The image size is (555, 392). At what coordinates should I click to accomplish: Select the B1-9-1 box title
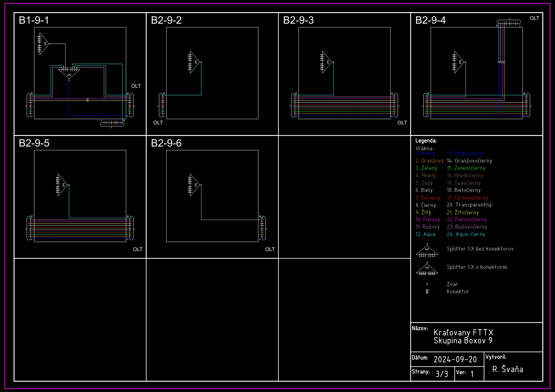34,20
